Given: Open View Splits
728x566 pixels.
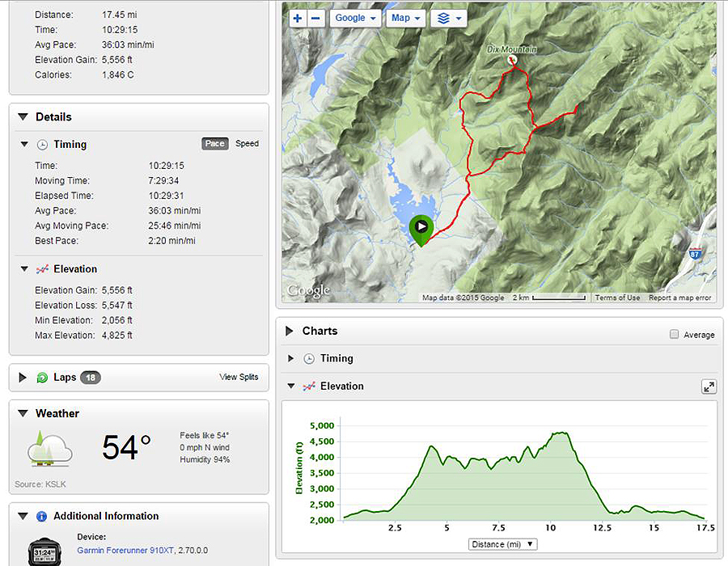Looking at the screenshot, I should (x=239, y=378).
